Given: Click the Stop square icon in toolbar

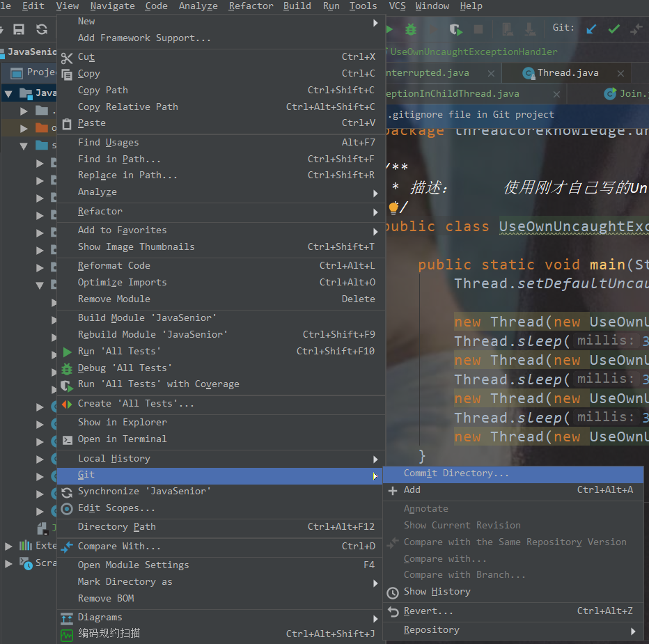Looking at the screenshot, I should (x=478, y=29).
